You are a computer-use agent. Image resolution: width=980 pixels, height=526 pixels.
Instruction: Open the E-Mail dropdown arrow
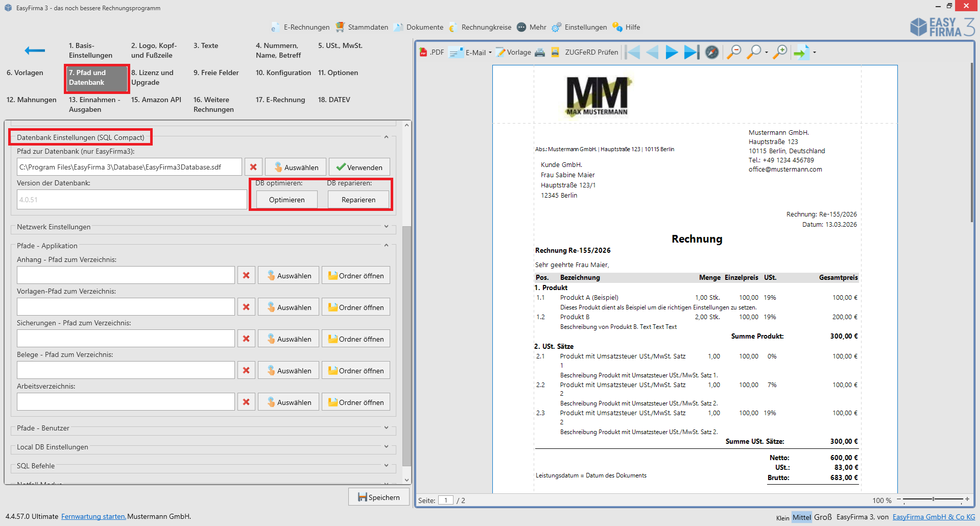click(x=490, y=52)
